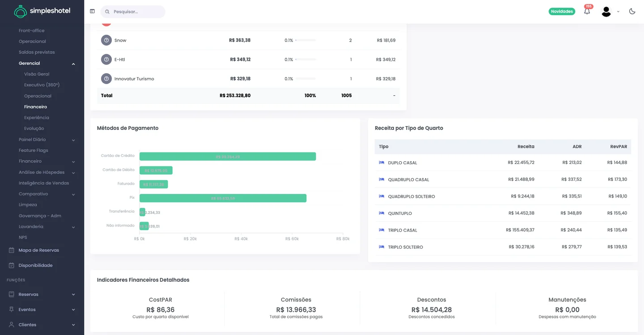This screenshot has width=644, height=335.
Task: Click the simpleshotel logo icon
Action: [x=20, y=11]
